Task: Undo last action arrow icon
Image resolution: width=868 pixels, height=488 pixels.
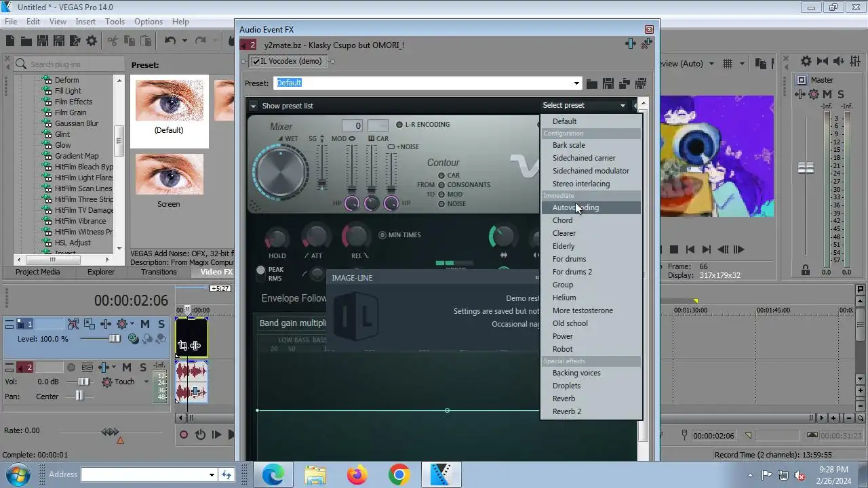Action: pyautogui.click(x=170, y=41)
